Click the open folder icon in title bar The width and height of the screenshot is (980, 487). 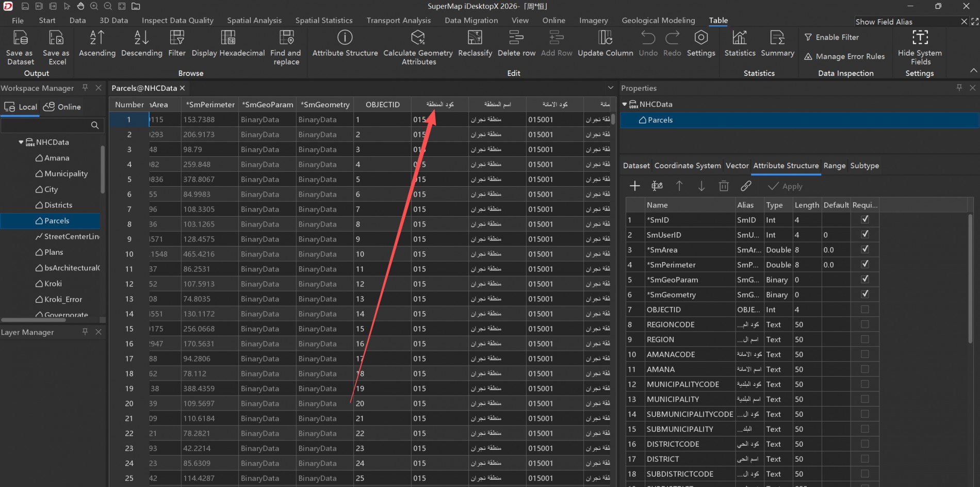[x=136, y=6]
